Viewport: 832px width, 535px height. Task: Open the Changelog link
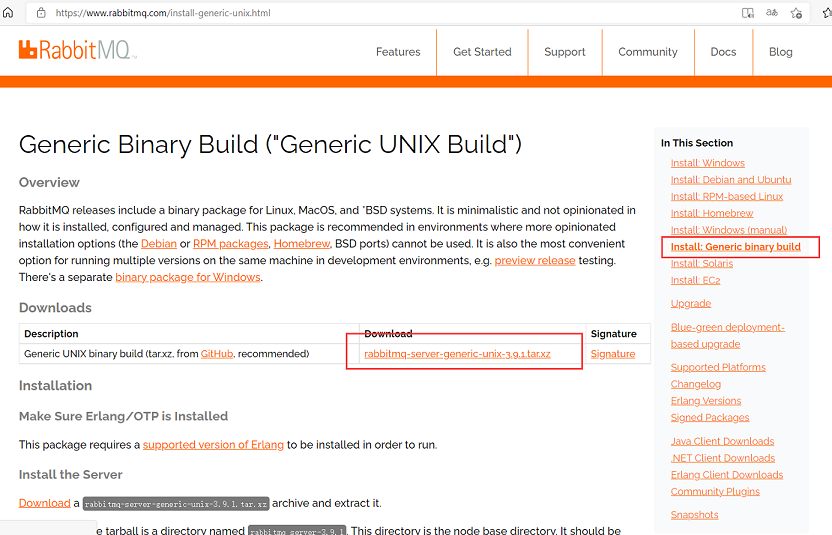695,384
